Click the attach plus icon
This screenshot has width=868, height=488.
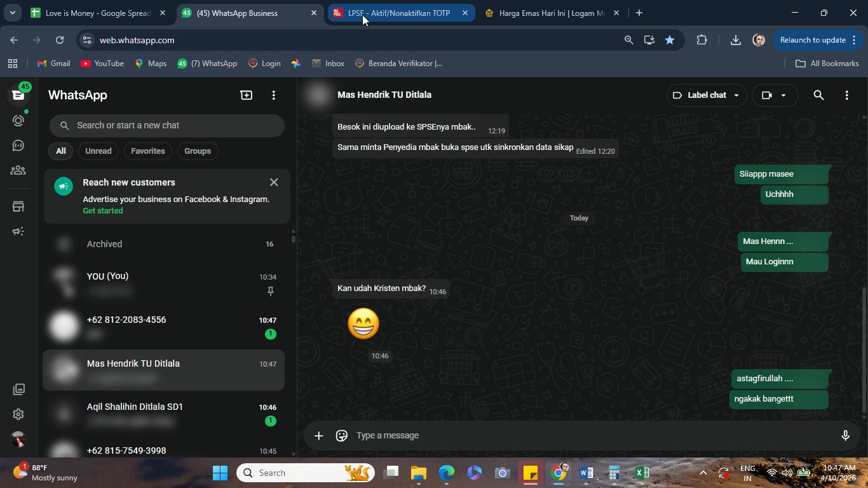(319, 435)
